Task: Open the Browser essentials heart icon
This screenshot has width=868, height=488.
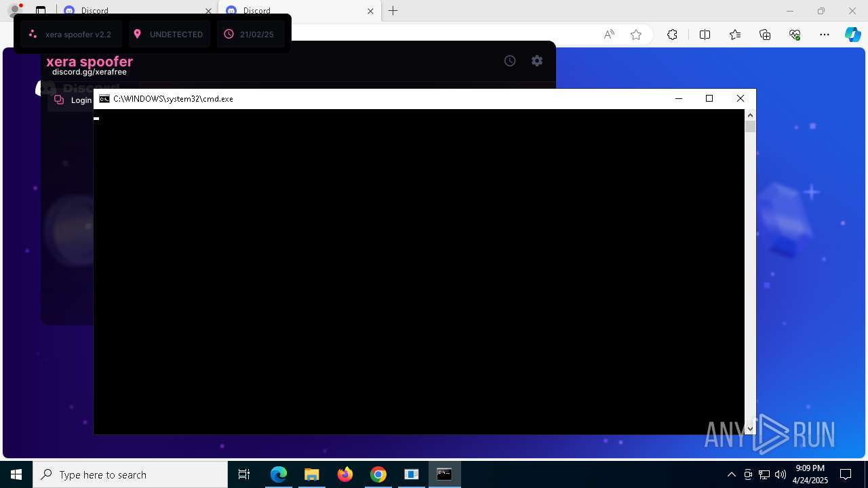Action: point(795,35)
